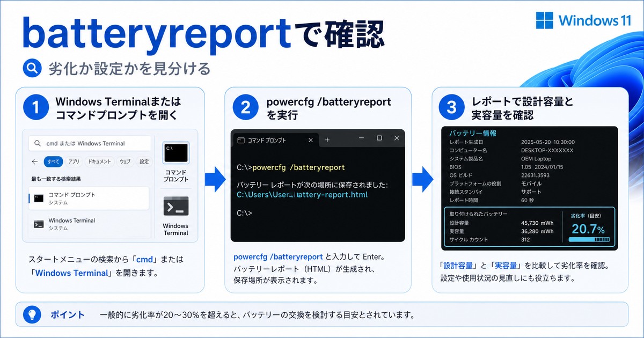Click the モバイル platform role value

[531, 183]
